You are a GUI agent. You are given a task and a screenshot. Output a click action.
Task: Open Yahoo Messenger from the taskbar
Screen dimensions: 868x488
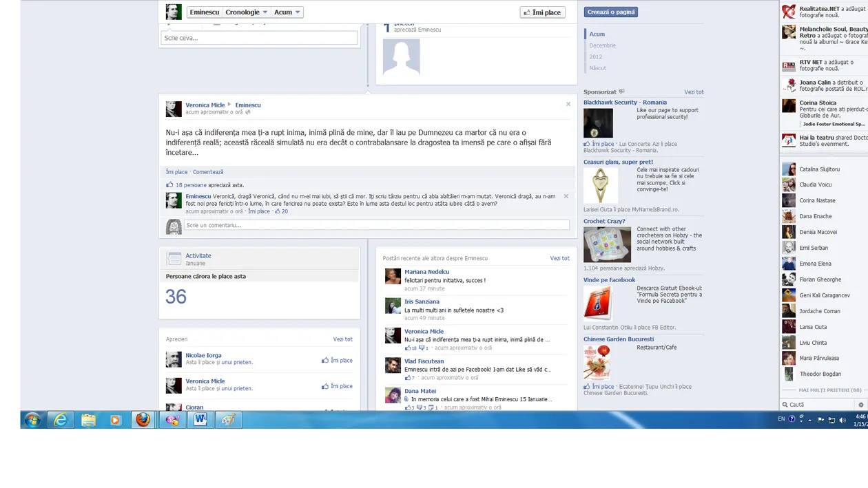172,420
